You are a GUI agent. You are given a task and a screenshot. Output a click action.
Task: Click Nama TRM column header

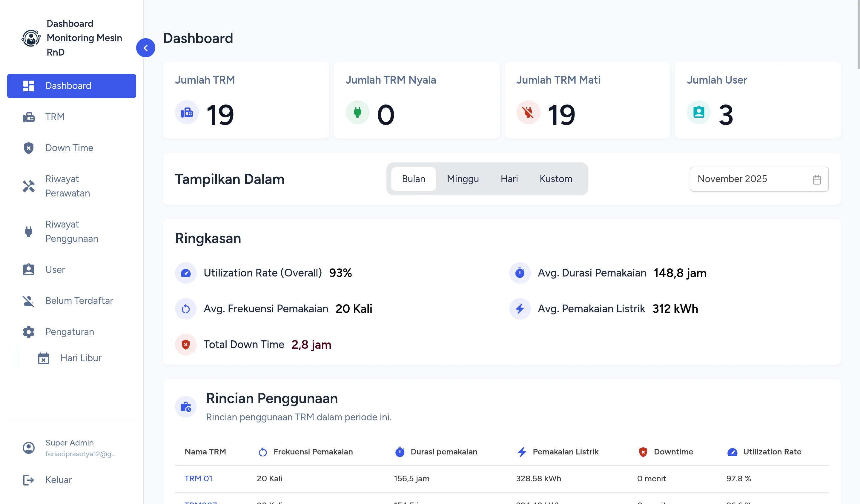point(205,452)
